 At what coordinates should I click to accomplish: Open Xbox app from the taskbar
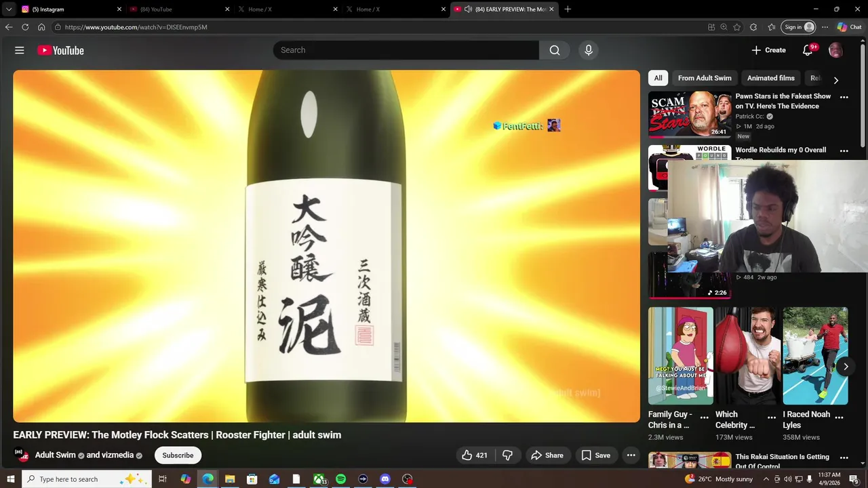[x=319, y=479]
